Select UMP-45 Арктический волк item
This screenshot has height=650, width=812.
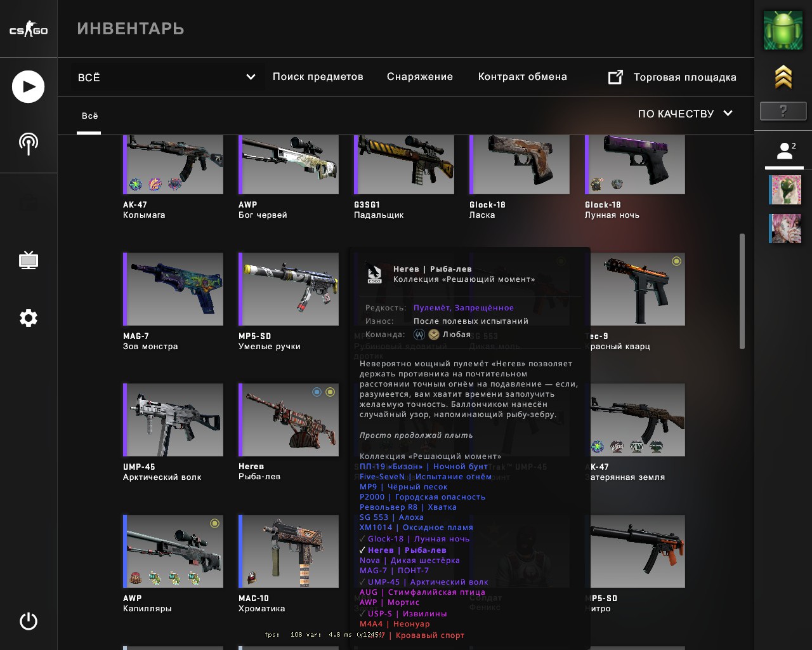(173, 420)
